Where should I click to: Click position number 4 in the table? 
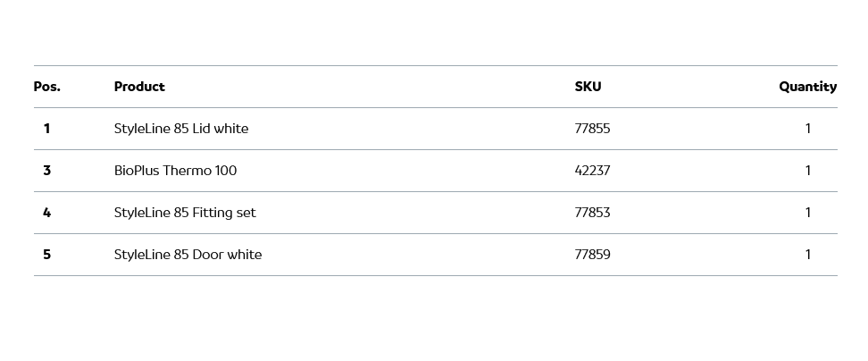click(46, 213)
